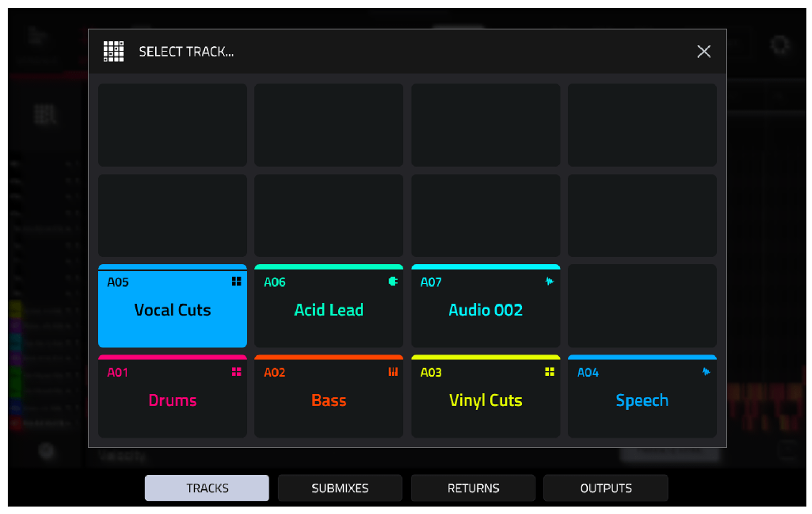The width and height of the screenshot is (812, 514).
Task: Go to the Outputs tab
Action: click(606, 488)
